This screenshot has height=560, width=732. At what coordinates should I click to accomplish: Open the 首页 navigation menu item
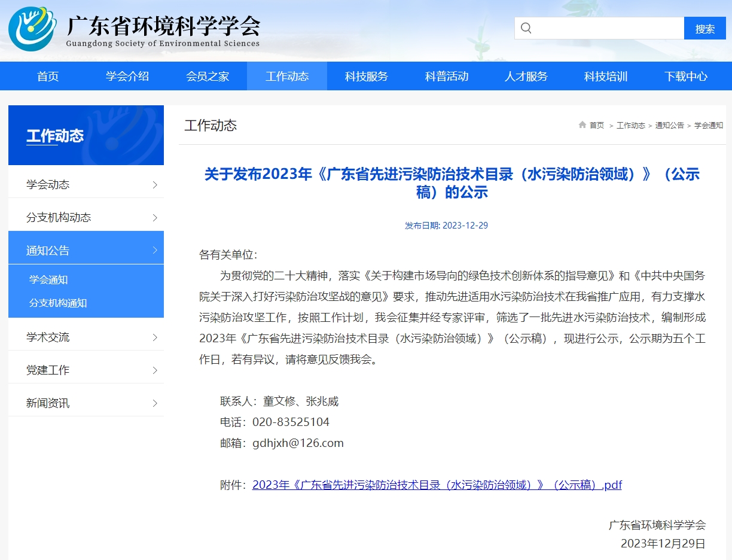(48, 77)
